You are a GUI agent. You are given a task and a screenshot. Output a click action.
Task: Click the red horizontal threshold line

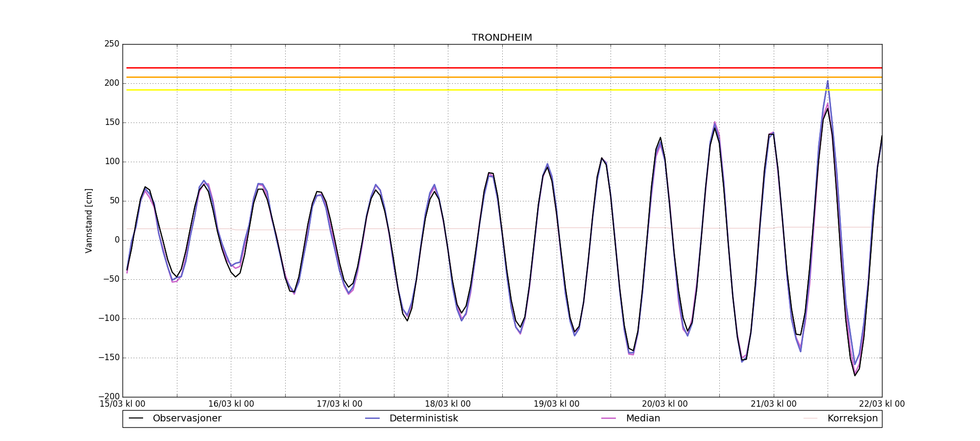pyautogui.click(x=490, y=68)
